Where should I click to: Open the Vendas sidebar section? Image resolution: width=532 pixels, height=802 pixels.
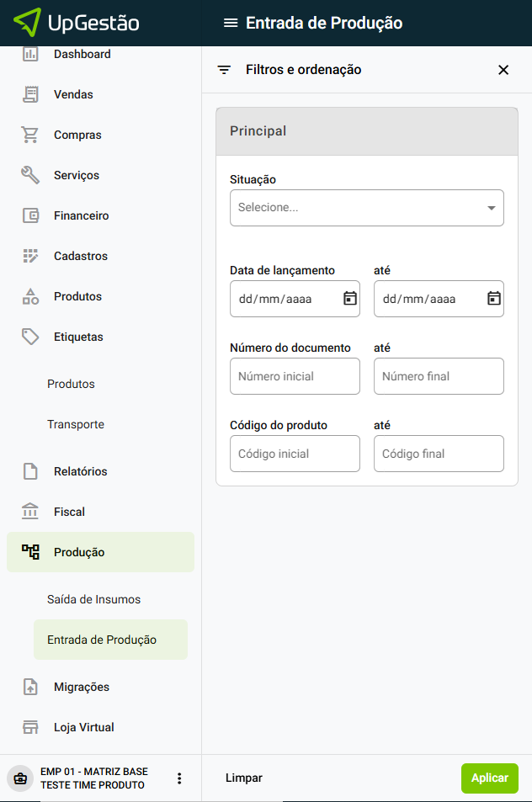click(73, 94)
